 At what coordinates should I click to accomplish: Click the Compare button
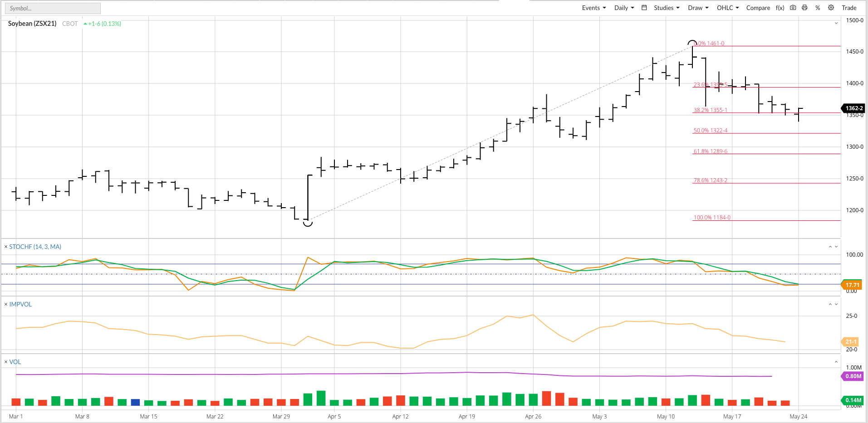coord(758,8)
